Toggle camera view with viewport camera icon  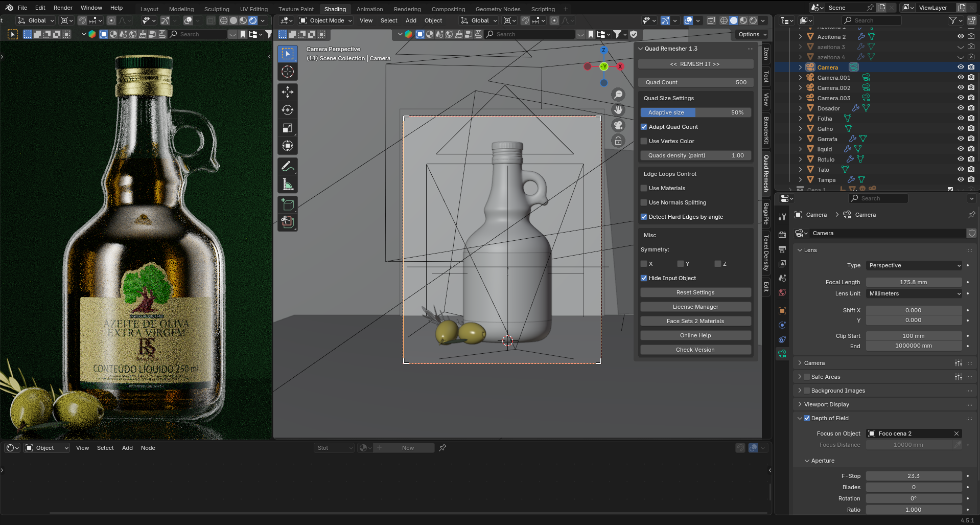[x=618, y=126]
